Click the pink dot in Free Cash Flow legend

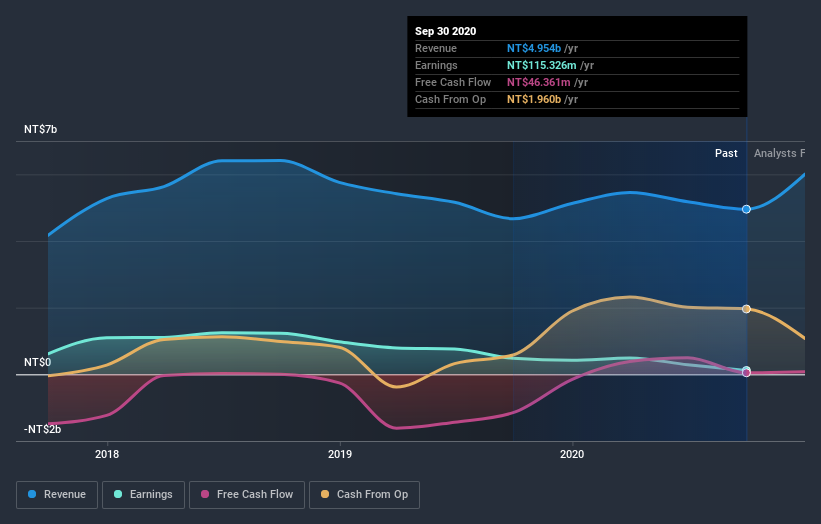coord(205,494)
